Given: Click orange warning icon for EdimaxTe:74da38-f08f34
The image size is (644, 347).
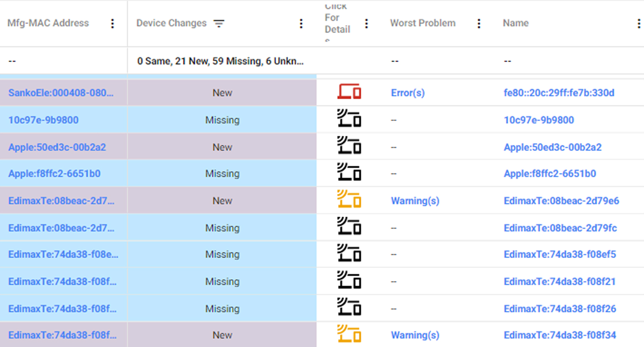Looking at the screenshot, I should (x=349, y=334).
